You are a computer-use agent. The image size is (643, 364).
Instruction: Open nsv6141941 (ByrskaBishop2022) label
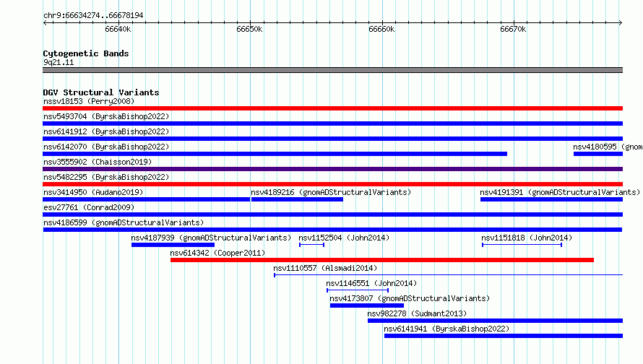[446, 329]
